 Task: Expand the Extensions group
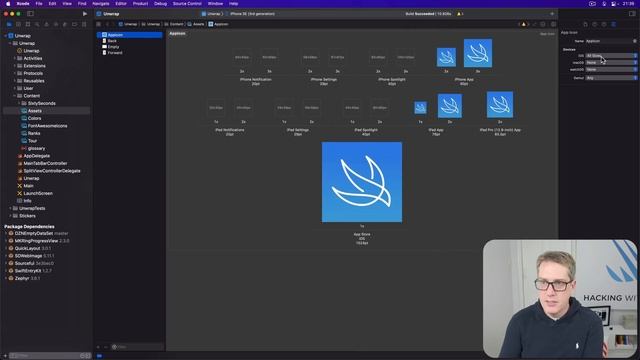click(x=15, y=66)
